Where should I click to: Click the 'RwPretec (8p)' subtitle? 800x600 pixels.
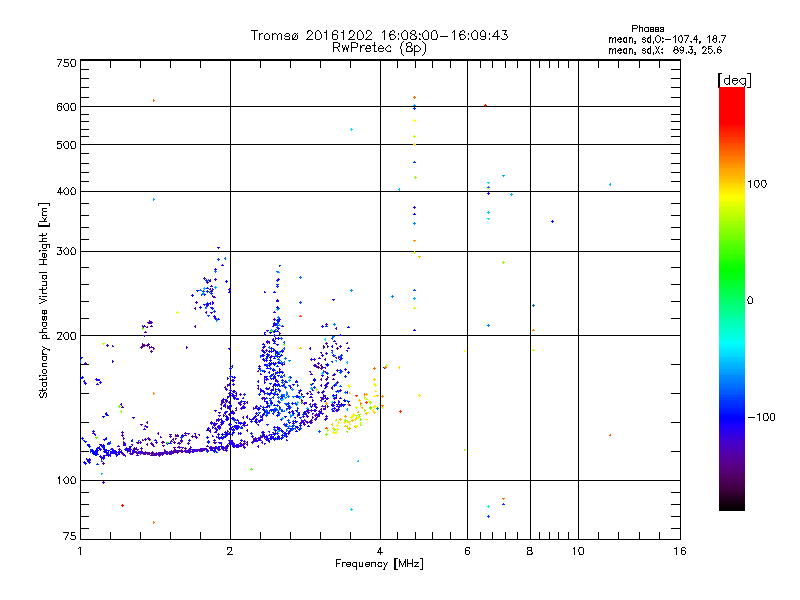(x=379, y=48)
